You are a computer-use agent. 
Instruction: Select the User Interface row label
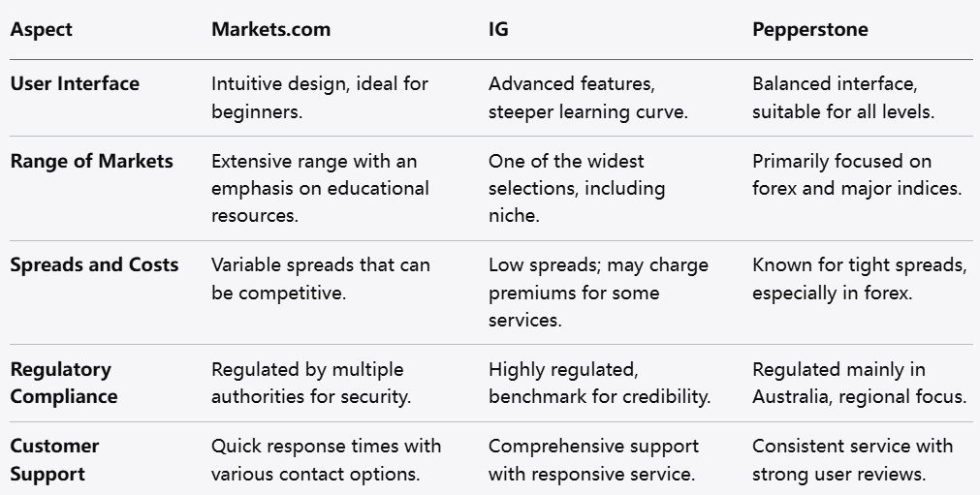click(75, 83)
